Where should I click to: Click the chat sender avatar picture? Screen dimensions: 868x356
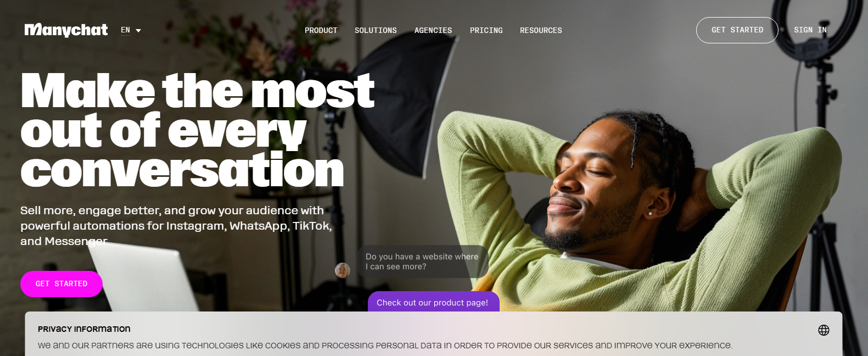pyautogui.click(x=343, y=270)
